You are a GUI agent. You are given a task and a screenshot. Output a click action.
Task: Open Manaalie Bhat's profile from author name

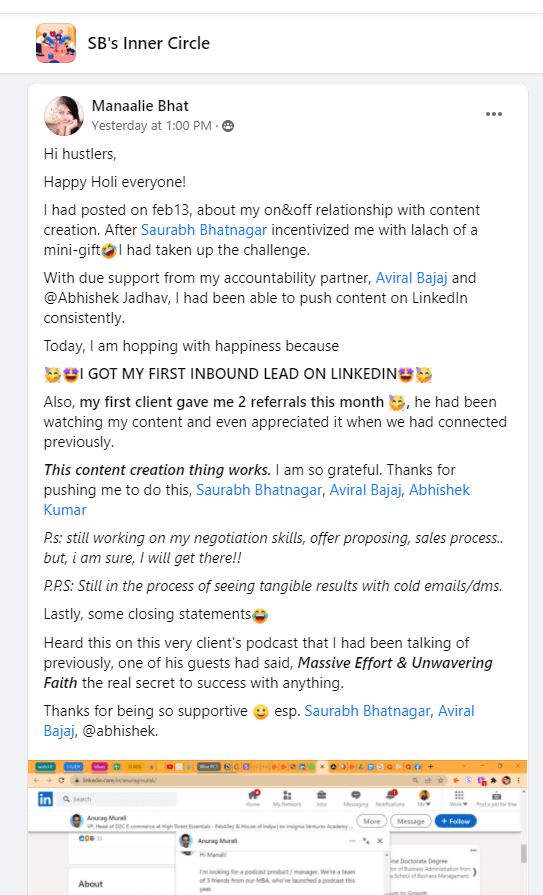pos(140,106)
